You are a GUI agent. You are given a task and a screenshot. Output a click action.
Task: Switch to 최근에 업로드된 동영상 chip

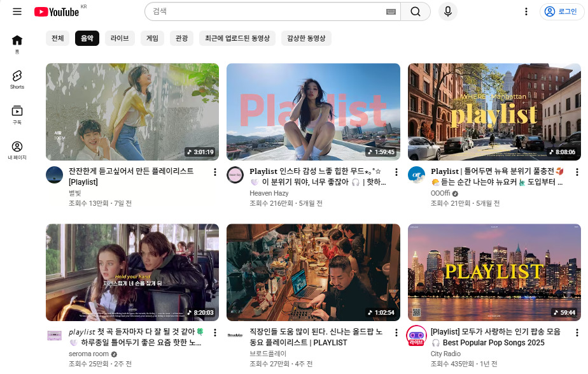click(237, 38)
